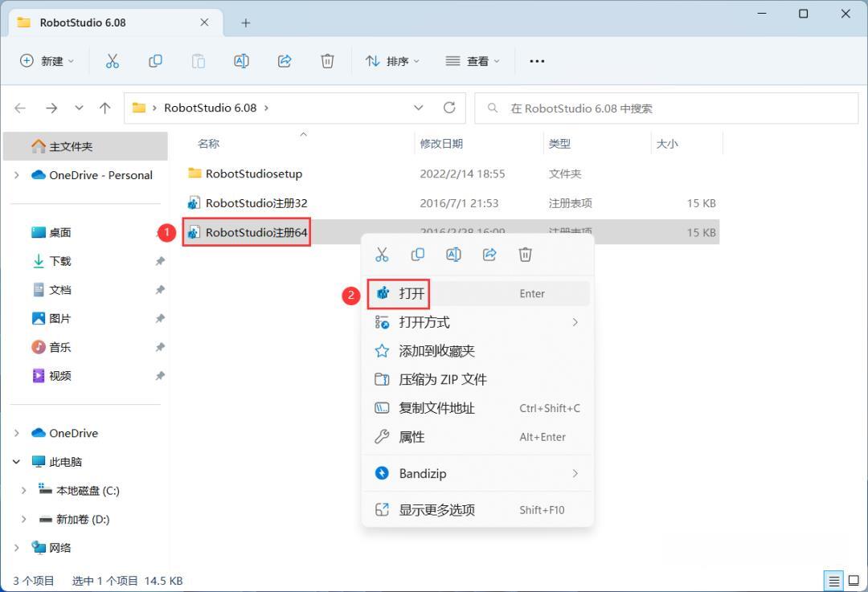This screenshot has width=868, height=592.
Task: Open the 查看 view dropdown
Action: pyautogui.click(x=473, y=61)
